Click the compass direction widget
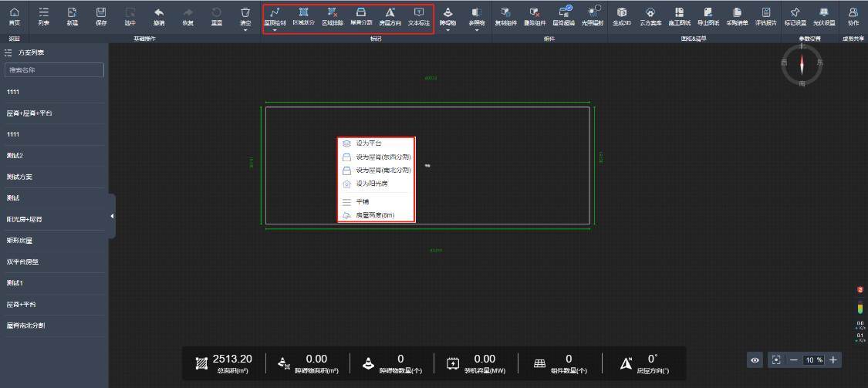The image size is (868, 388). (802, 66)
